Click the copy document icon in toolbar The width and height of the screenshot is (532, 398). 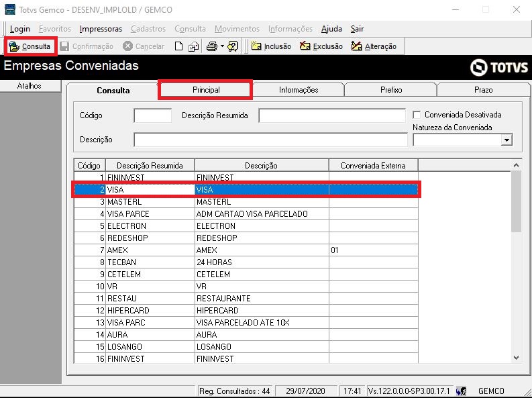pyautogui.click(x=193, y=46)
